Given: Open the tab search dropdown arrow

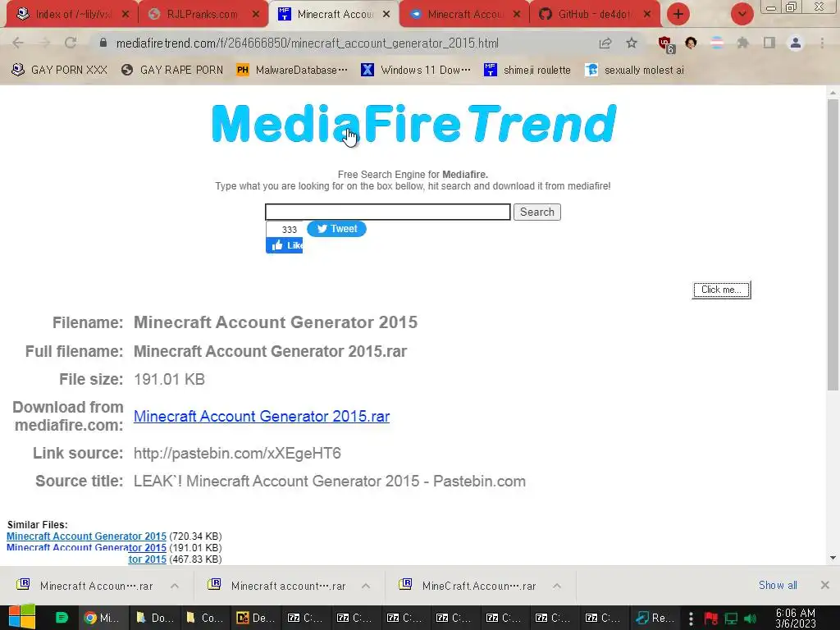Looking at the screenshot, I should 742,14.
